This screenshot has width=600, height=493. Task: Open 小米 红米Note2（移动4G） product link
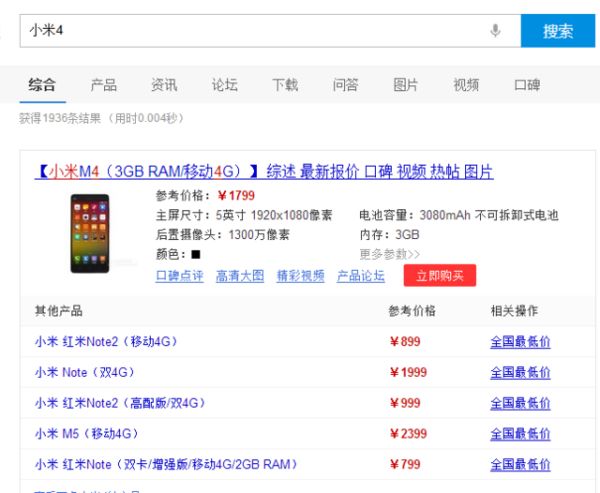(x=106, y=341)
